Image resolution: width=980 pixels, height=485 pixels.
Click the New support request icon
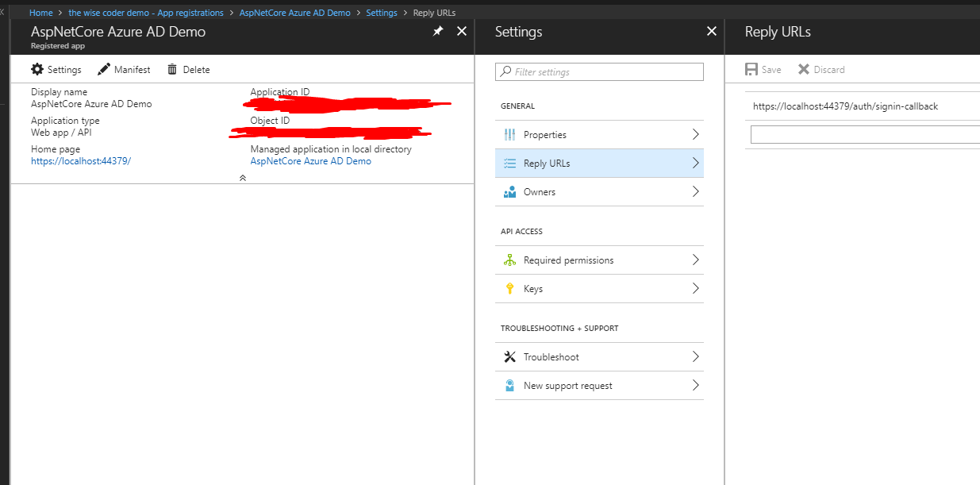[509, 386]
